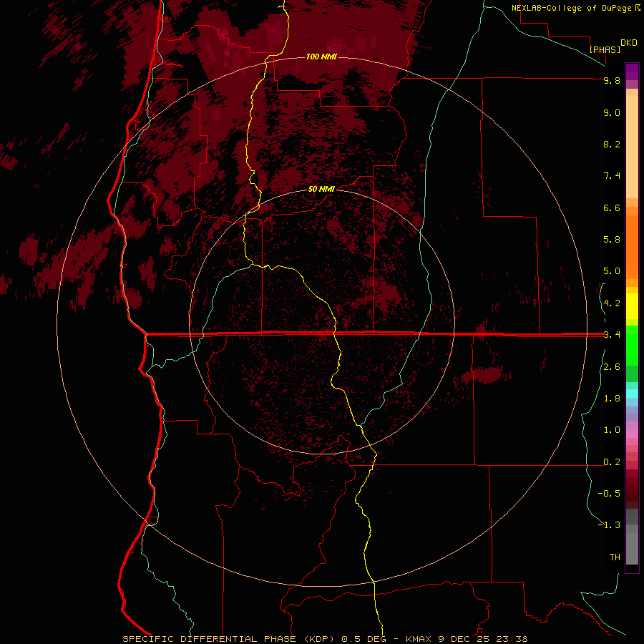Click the 2.6 scale value
644x644 pixels.
612,367
